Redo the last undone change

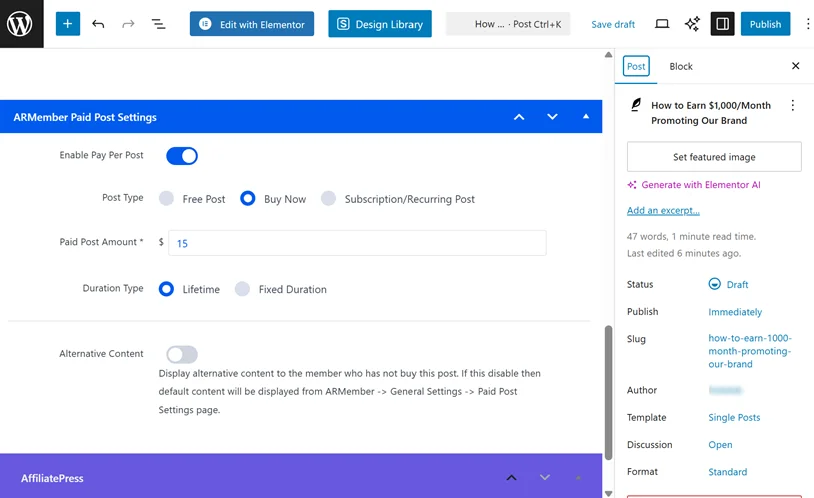click(x=128, y=24)
